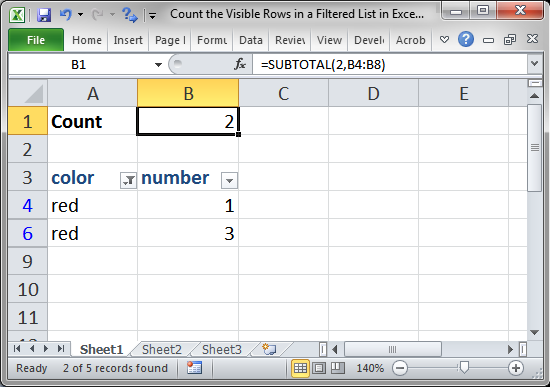Switch to Sheet2 tab
The image size is (550, 387).
point(162,349)
